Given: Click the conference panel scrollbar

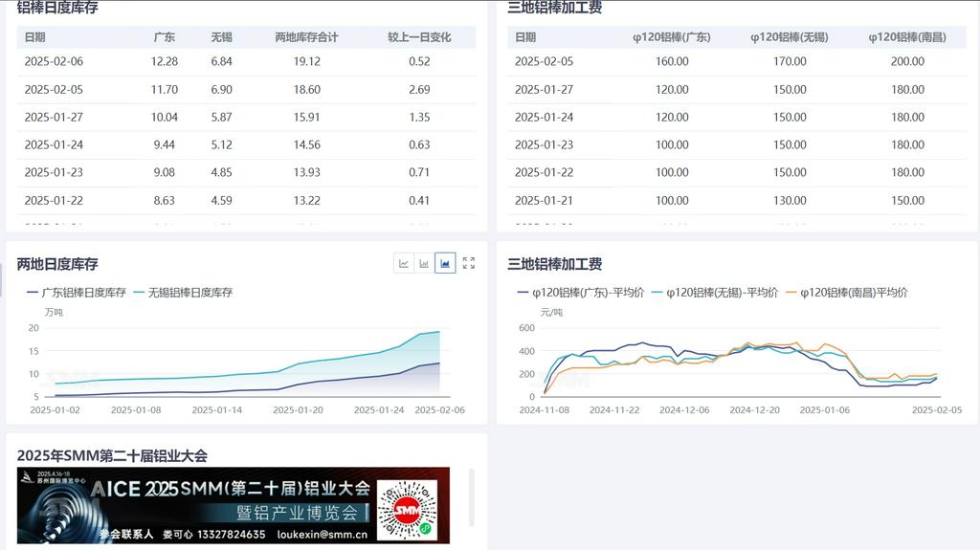Looking at the screenshot, I should pyautogui.click(x=471, y=497).
